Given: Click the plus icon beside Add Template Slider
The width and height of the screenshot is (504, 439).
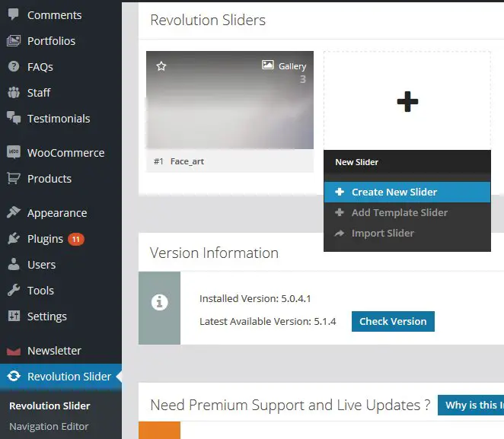Looking at the screenshot, I should 340,212.
